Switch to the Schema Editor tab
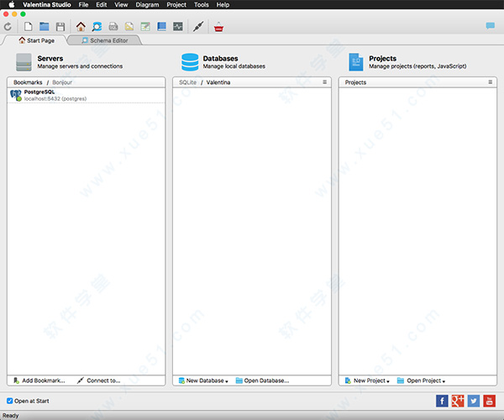Image resolution: width=504 pixels, height=420 pixels. point(105,40)
